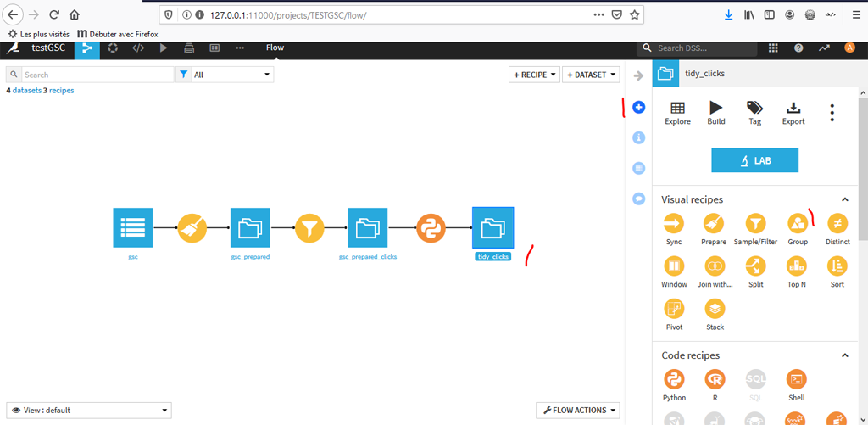The width and height of the screenshot is (868, 425).
Task: Select the Top N recipe
Action: [797, 266]
